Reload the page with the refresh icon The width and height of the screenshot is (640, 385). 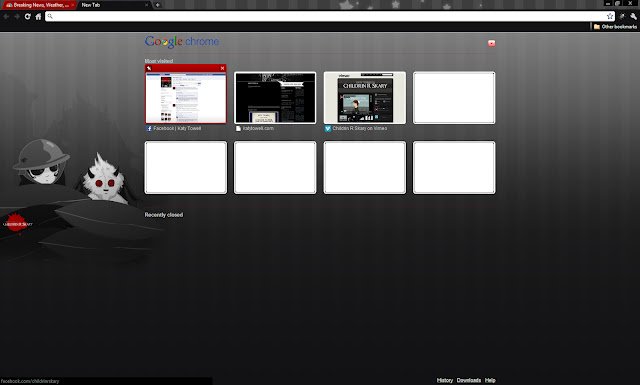tap(27, 17)
